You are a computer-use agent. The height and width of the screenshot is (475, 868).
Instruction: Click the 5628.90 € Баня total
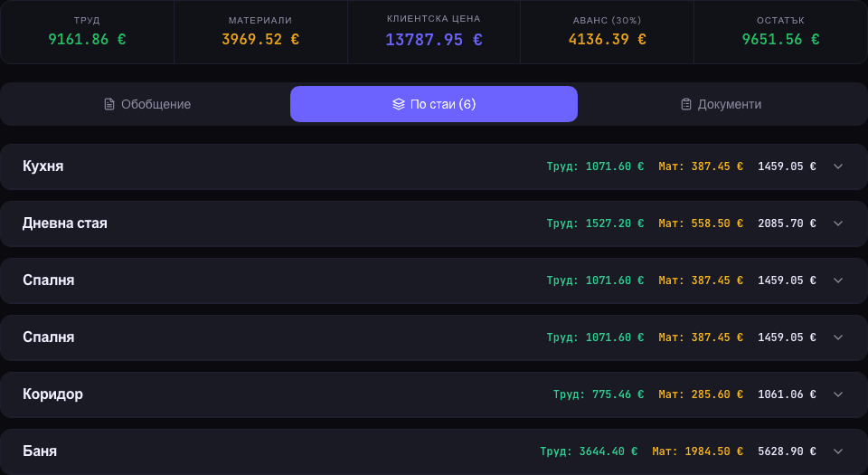787,451
